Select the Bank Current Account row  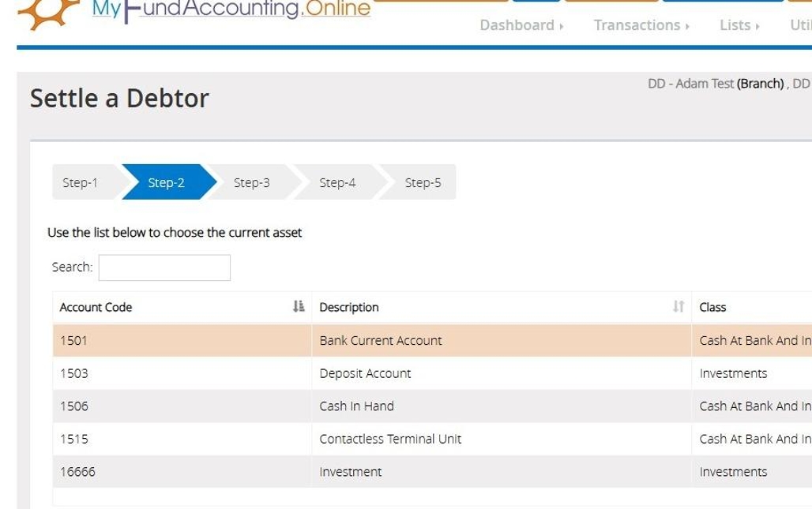[381, 341]
